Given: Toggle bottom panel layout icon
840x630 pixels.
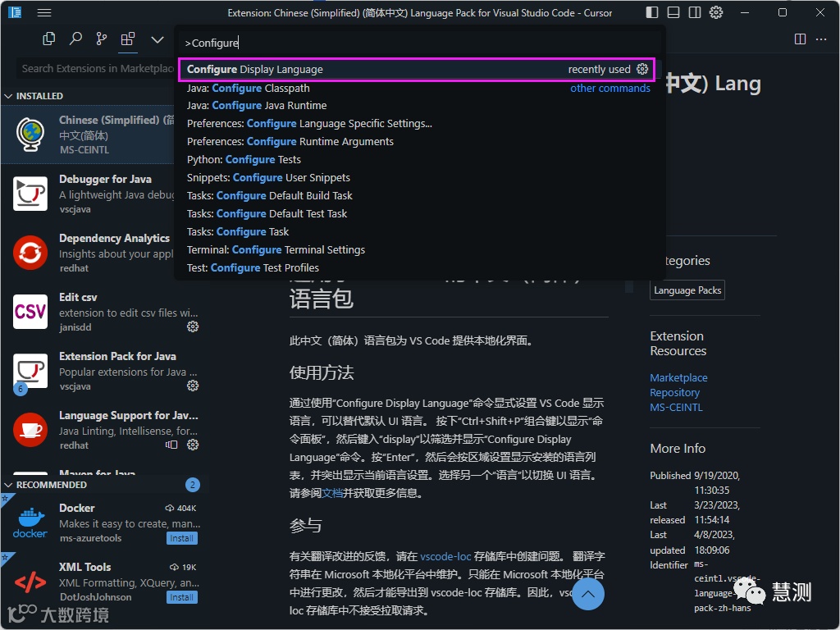Looking at the screenshot, I should pyautogui.click(x=673, y=12).
